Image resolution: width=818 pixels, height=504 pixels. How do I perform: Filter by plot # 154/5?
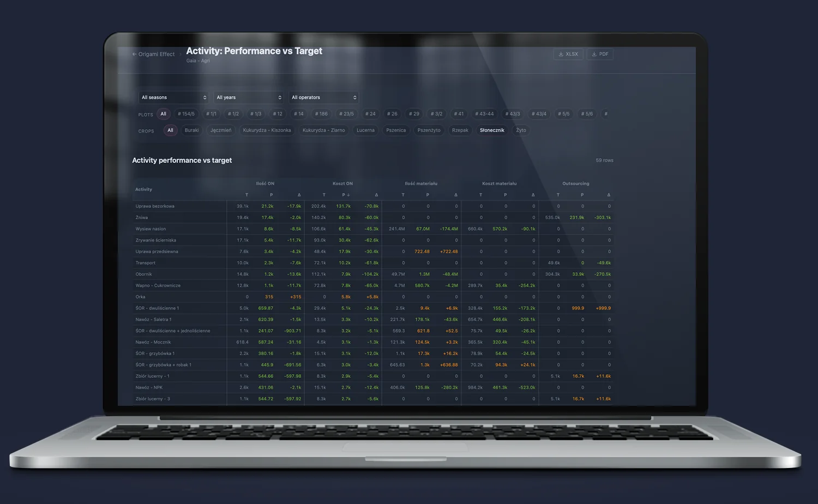(186, 114)
